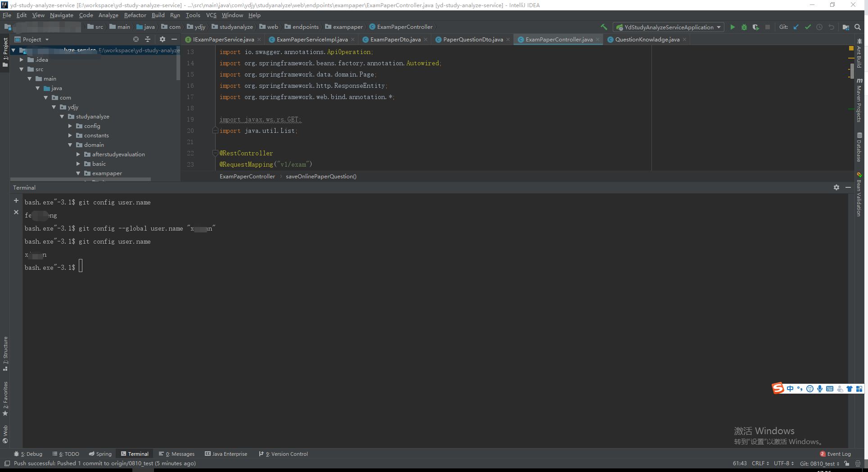Open the Terminal panel settings gear
This screenshot has width=868, height=472.
pos(836,187)
